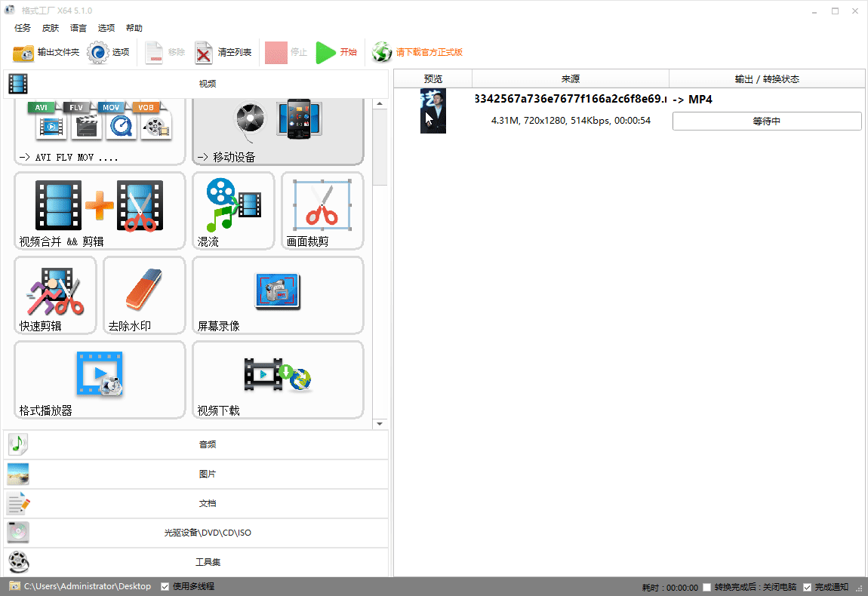The image size is (868, 596).
Task: Click the 选项 options gear icon
Action: point(99,53)
